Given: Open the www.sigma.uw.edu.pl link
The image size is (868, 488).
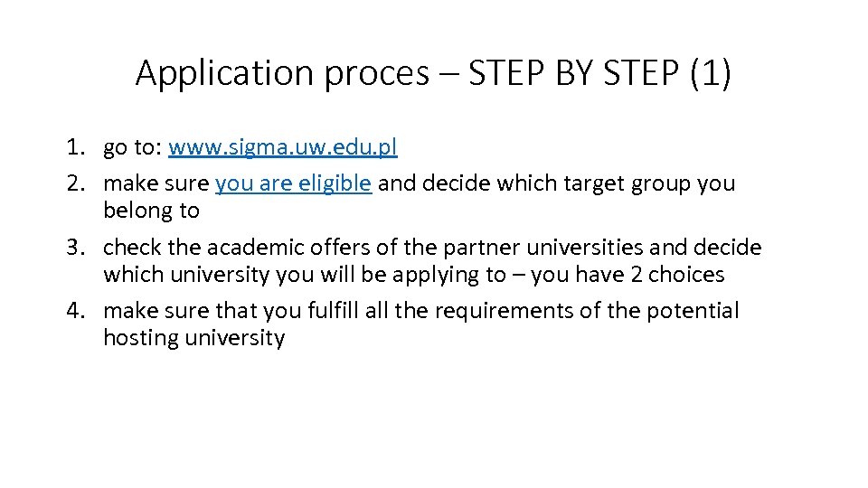Looking at the screenshot, I should tap(283, 146).
